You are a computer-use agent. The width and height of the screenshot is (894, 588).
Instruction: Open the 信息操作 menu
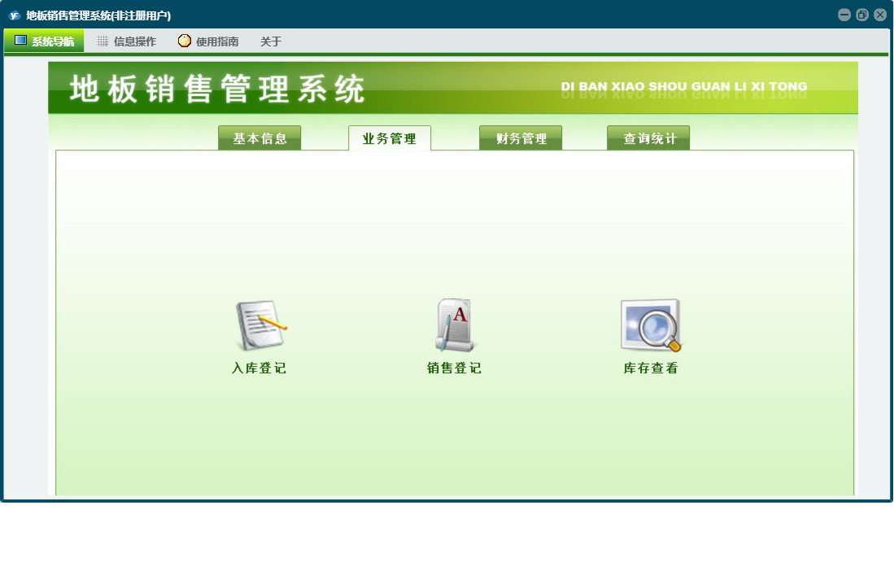pos(127,41)
